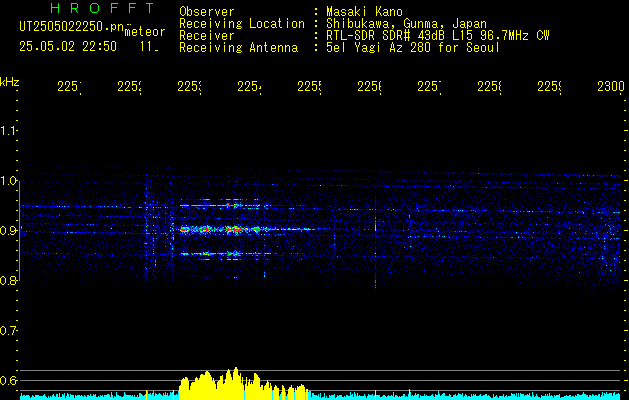The width and height of the screenshot is (629, 400).
Task: Select Shibukawa, Gunma, Japan text
Action: (406, 24)
